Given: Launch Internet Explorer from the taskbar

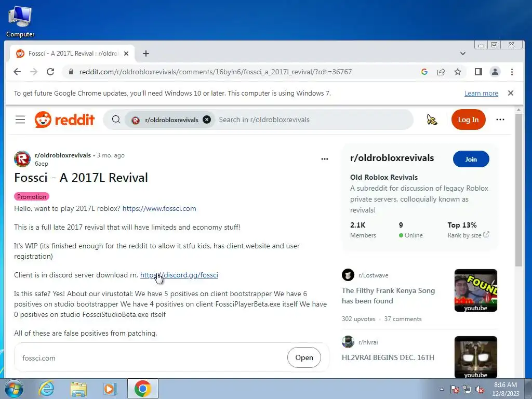Looking at the screenshot, I should click(46, 389).
